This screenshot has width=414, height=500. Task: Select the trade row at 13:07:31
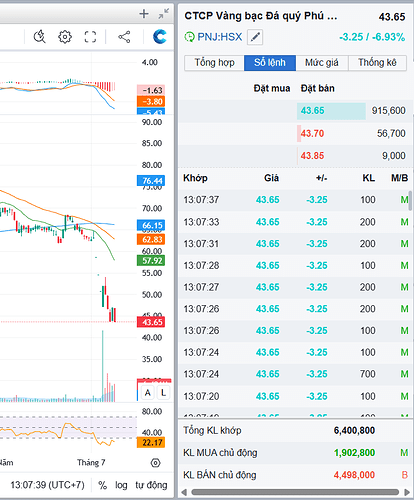[x=294, y=244]
